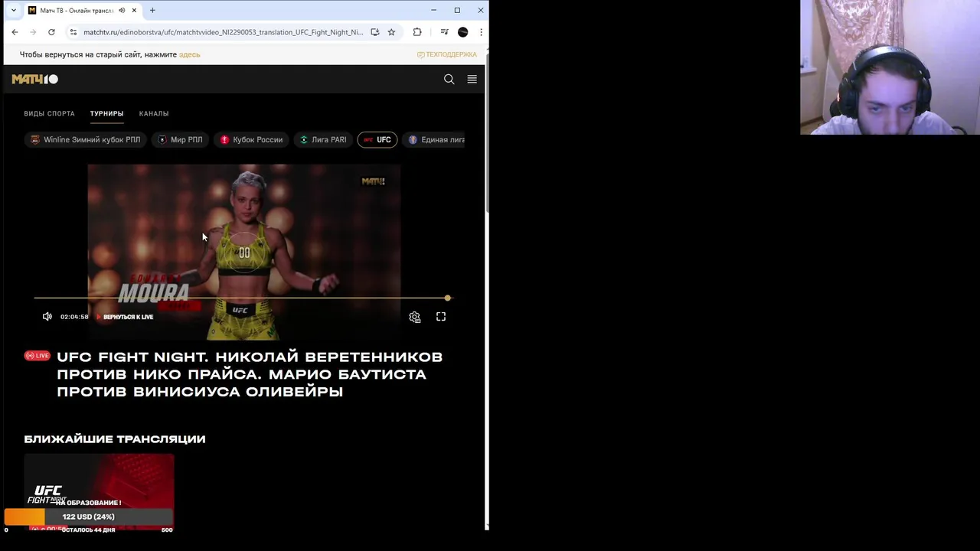
Task: Enter fullscreen mode in the video player
Action: click(441, 317)
